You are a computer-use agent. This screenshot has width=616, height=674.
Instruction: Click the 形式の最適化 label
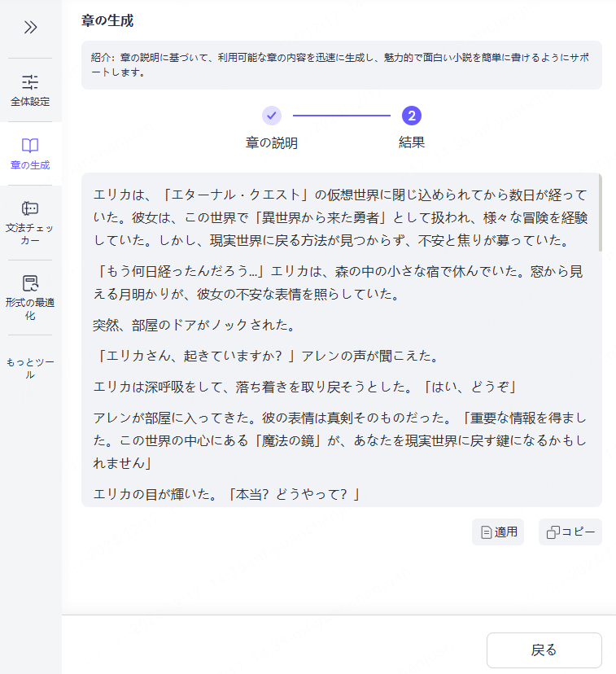30,309
